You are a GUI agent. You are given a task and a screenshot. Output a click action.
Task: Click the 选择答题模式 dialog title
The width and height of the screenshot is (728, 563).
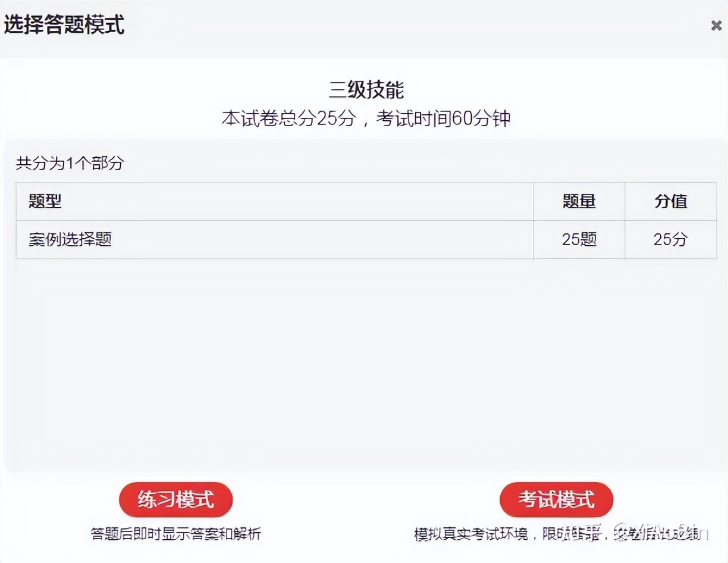coord(62,26)
